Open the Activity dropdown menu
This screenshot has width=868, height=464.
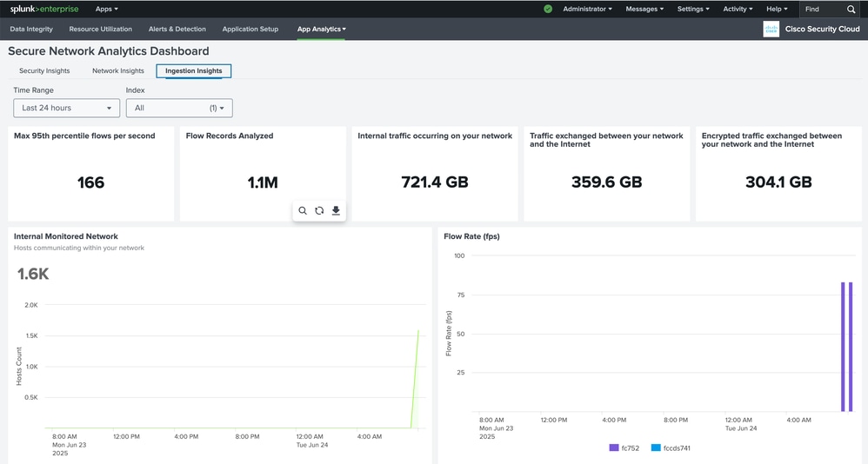pyautogui.click(x=738, y=9)
